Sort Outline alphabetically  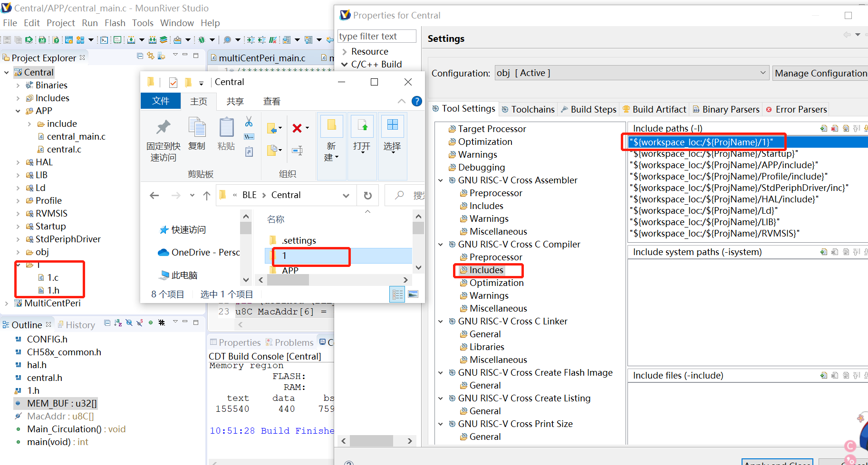click(118, 323)
